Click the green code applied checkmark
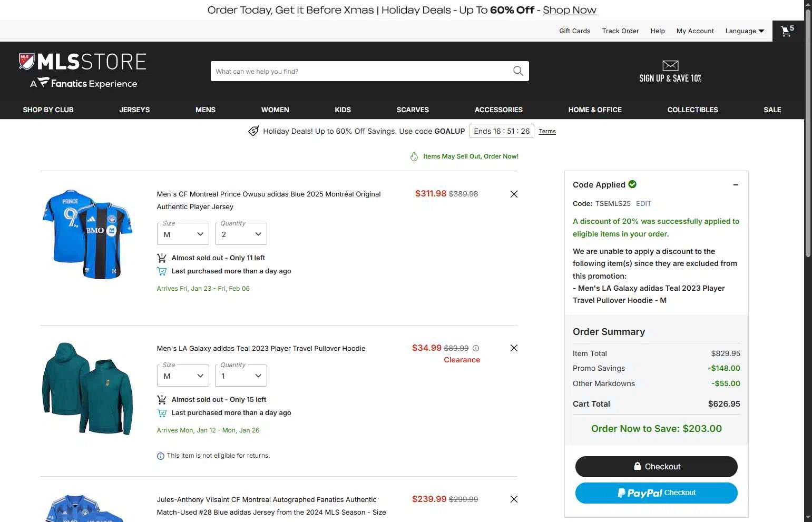The height and width of the screenshot is (522, 812). coord(632,184)
